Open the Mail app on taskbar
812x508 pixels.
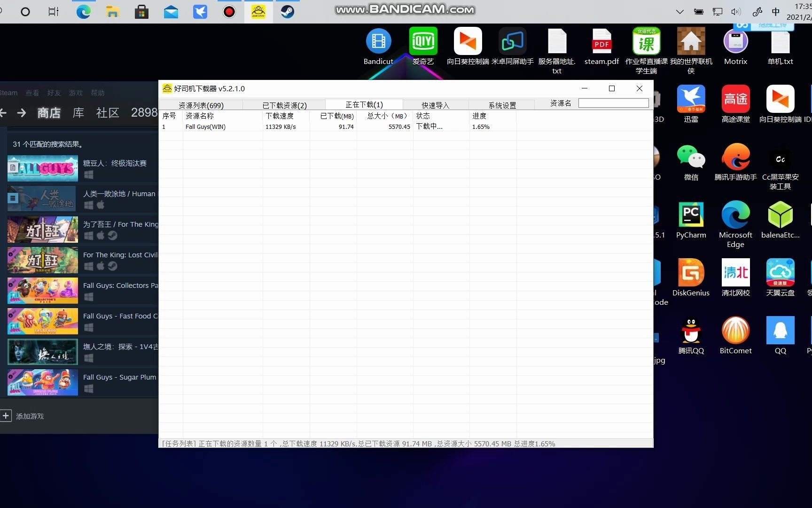coord(171,11)
